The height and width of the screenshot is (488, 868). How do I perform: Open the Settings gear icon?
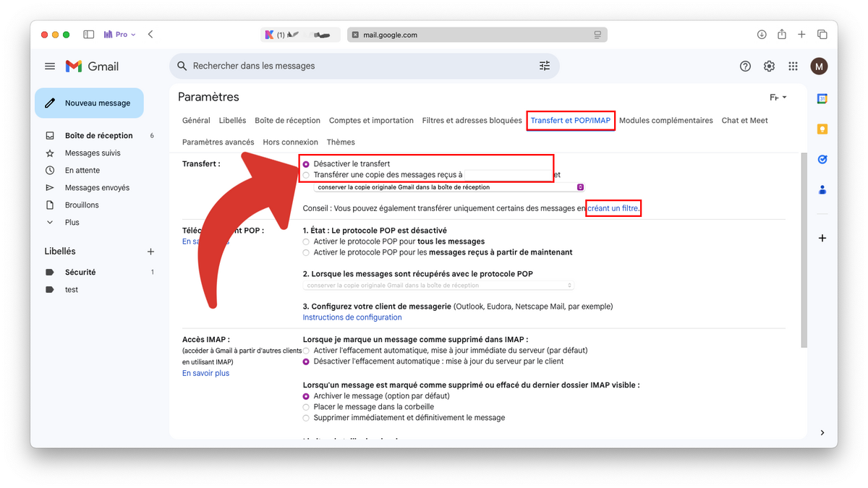[x=769, y=66]
